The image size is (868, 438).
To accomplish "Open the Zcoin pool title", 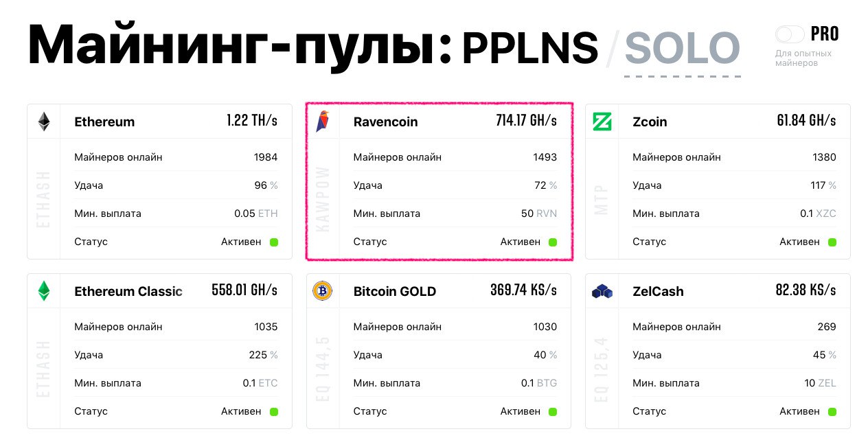I will coord(650,122).
